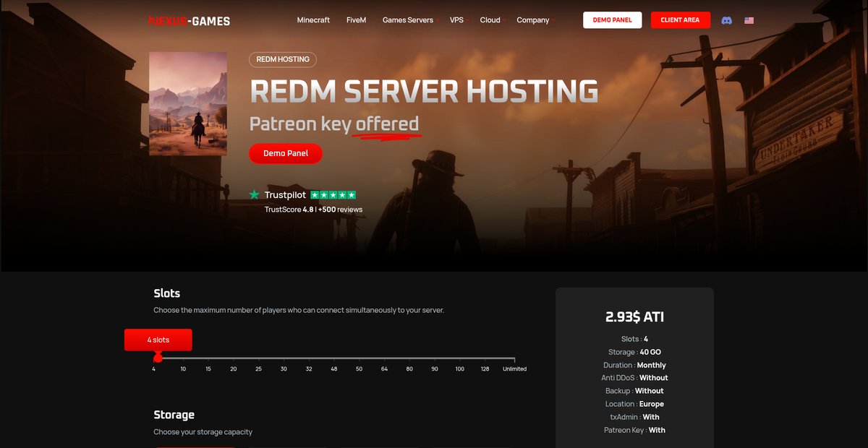Click the cowboy artwork thumbnail
Viewport: 868px width, 448px height.
[x=188, y=103]
